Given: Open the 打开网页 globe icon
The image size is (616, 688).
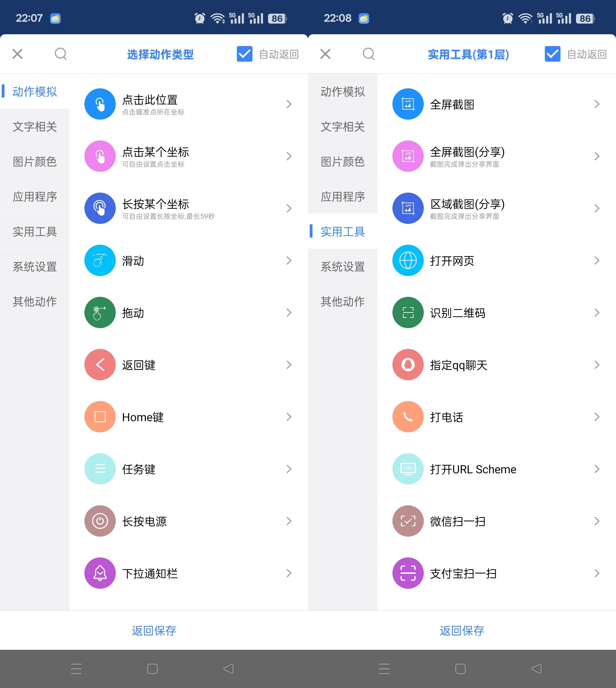Looking at the screenshot, I should tap(408, 260).
